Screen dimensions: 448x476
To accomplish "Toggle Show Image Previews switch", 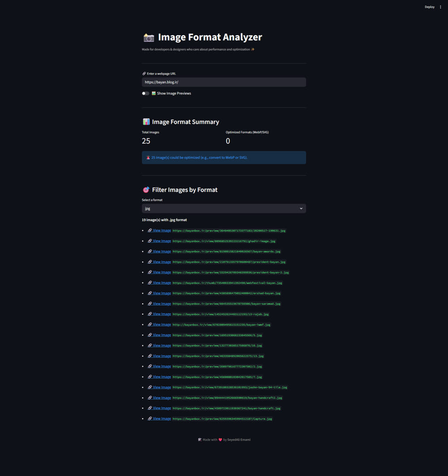I will [146, 93].
